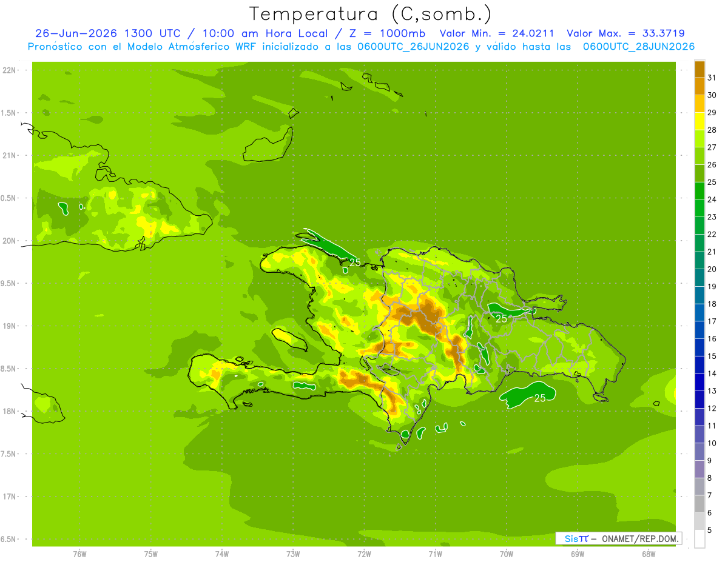Click the title 'Temperatura (C,somb.)'
728x562 pixels.
371,14
